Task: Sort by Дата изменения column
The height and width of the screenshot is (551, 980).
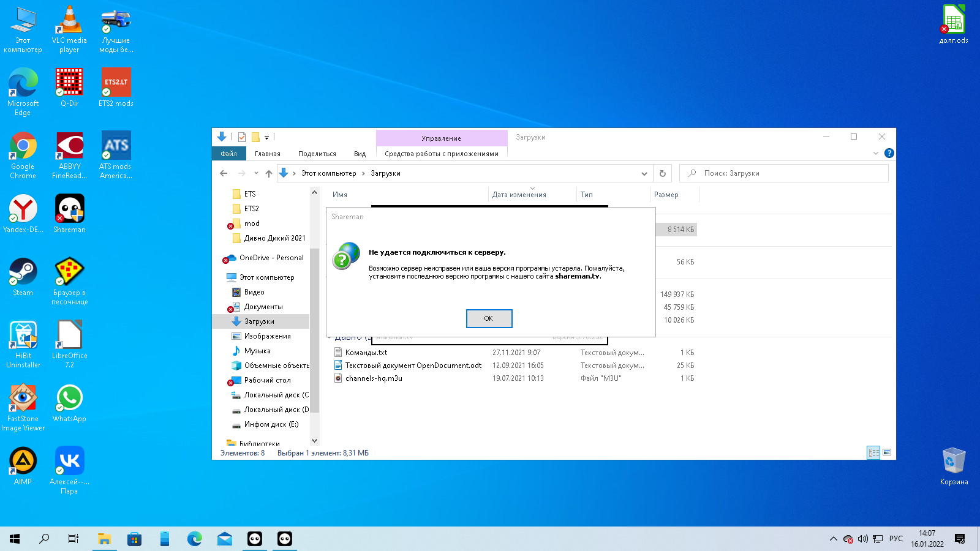Action: point(532,194)
